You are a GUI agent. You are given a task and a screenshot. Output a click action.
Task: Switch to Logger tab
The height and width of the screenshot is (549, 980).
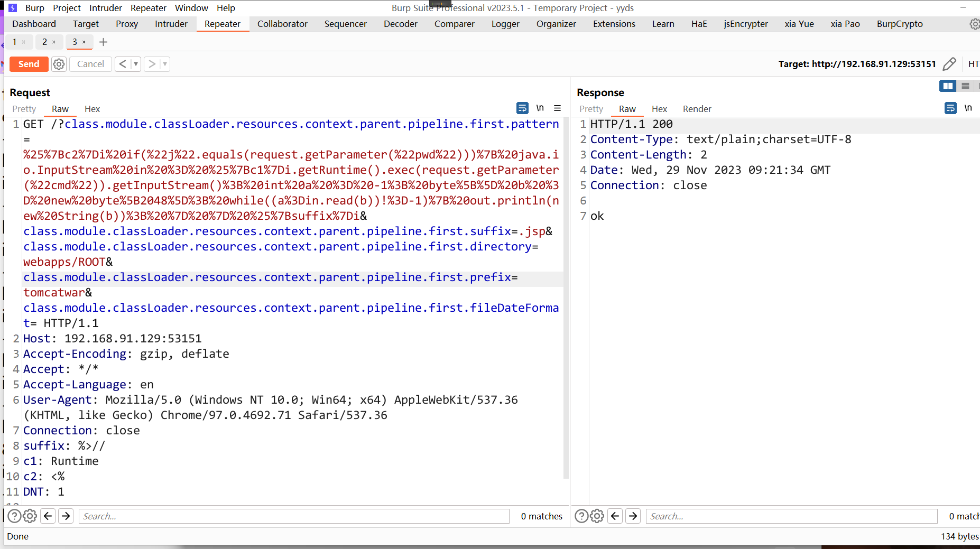click(x=505, y=24)
